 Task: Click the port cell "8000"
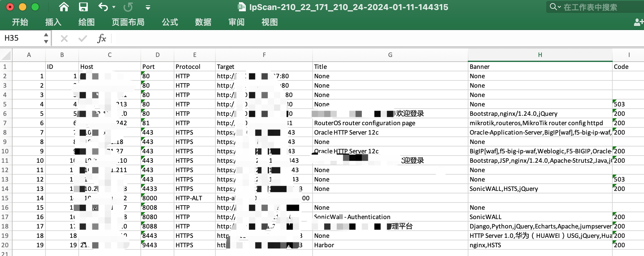coord(157,198)
